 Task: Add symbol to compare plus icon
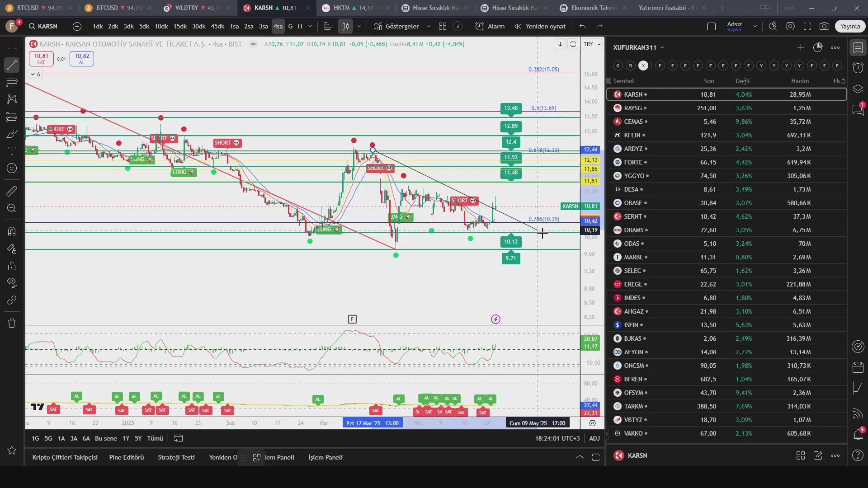(77, 26)
